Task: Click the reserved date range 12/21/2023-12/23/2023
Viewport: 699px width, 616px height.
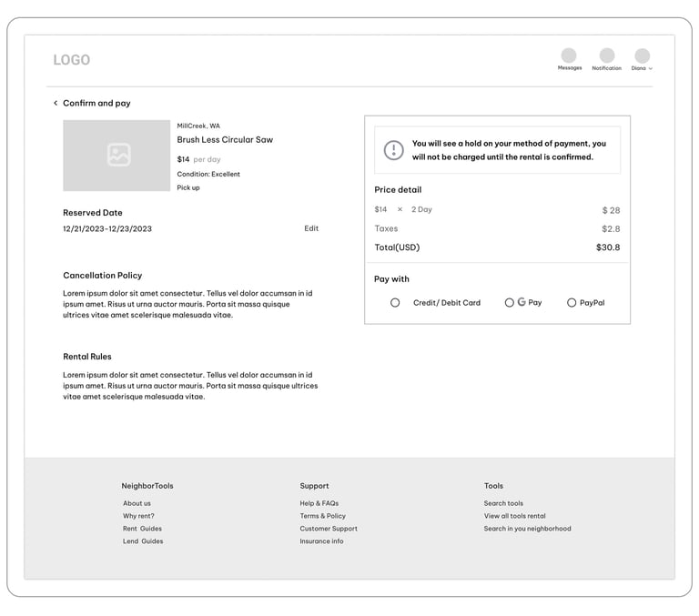Action: click(107, 228)
